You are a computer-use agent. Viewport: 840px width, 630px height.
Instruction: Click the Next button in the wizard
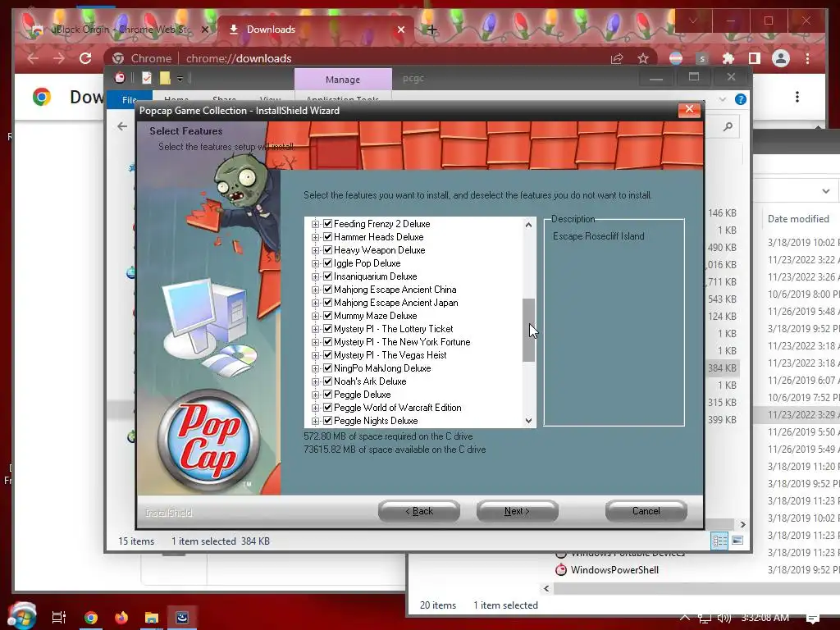[x=517, y=511]
